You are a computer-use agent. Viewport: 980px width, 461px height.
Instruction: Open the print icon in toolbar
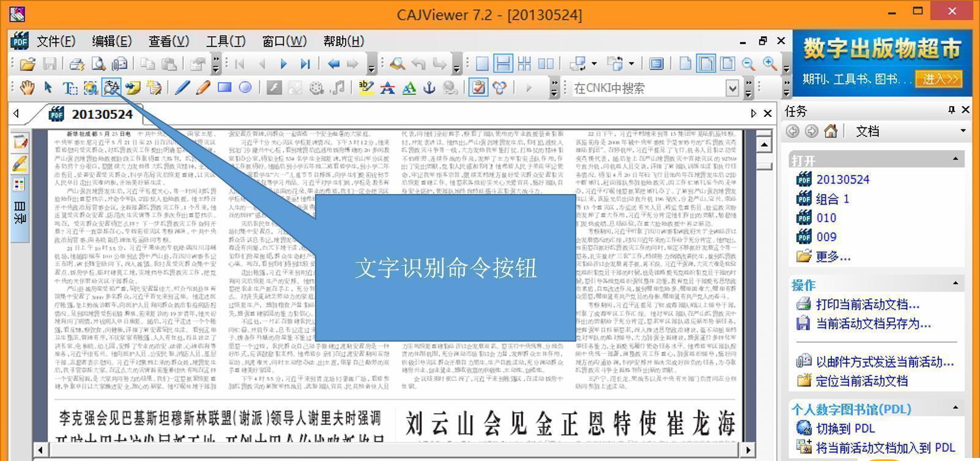click(x=76, y=64)
